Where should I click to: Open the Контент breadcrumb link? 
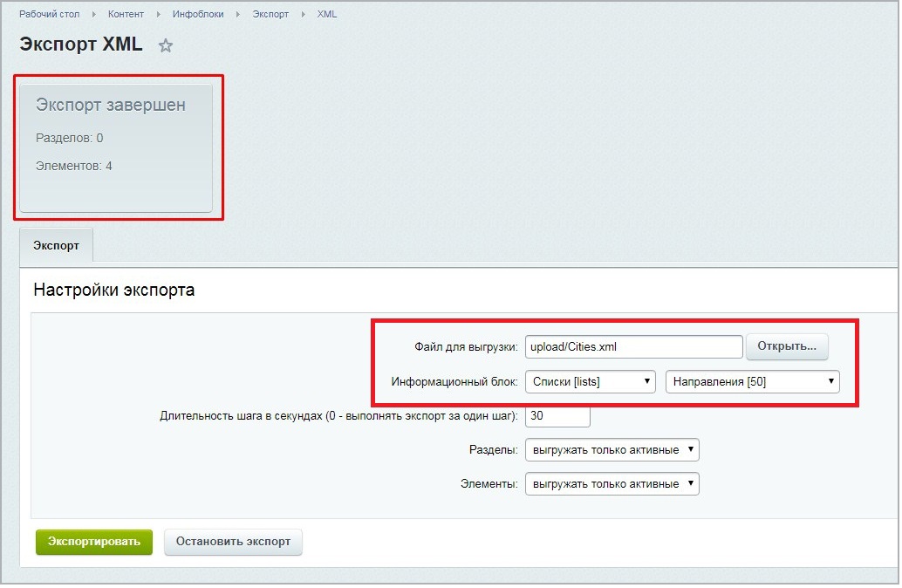[x=128, y=15]
